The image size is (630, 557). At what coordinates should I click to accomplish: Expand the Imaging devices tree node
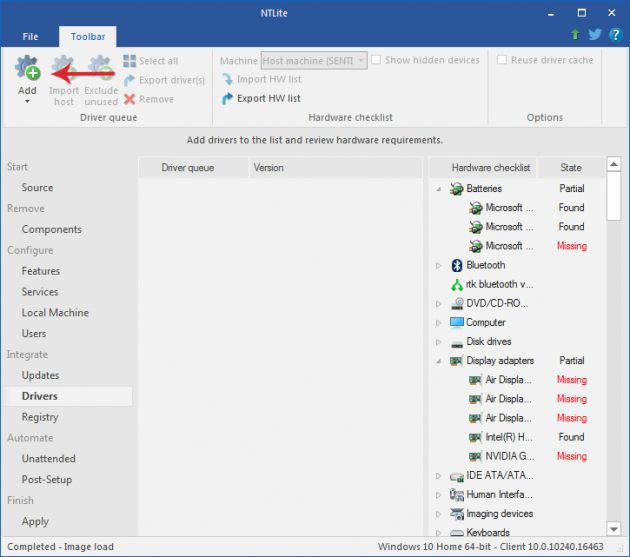(439, 514)
